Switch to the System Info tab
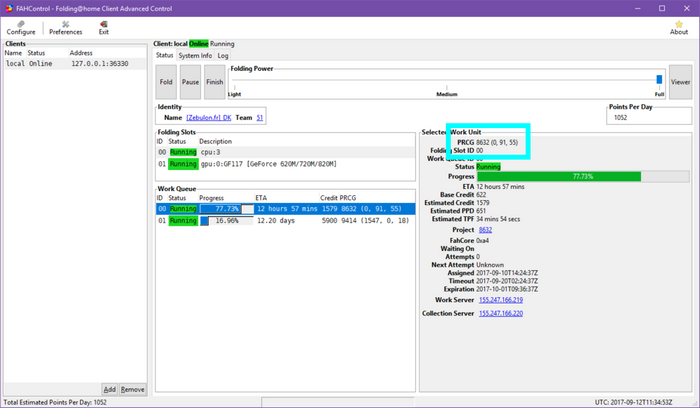 click(195, 55)
